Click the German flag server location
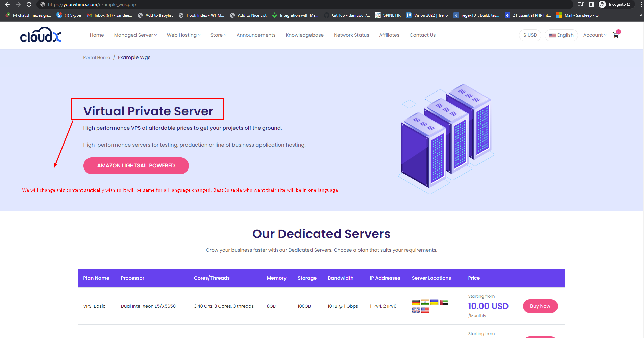644x338 pixels. tap(416, 302)
